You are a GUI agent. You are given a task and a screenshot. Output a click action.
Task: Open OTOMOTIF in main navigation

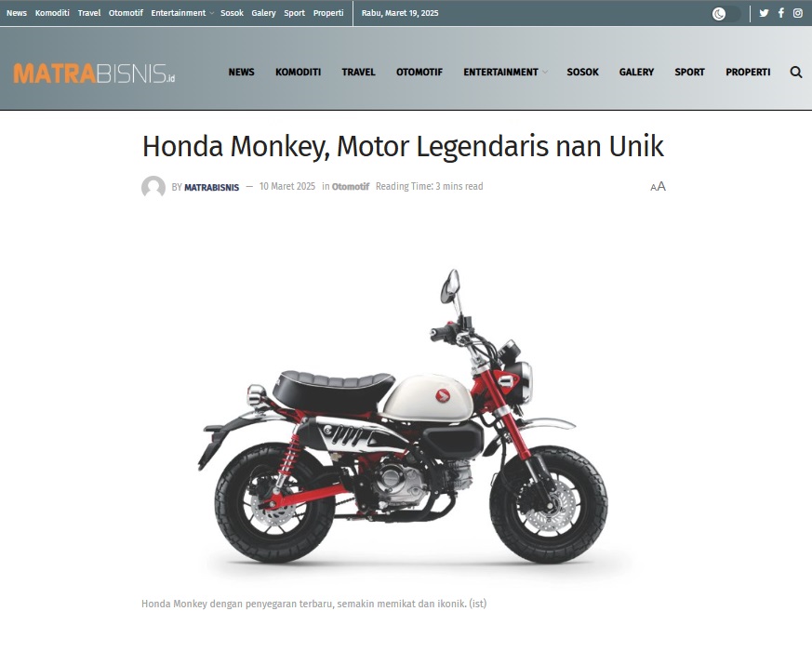pyautogui.click(x=419, y=72)
